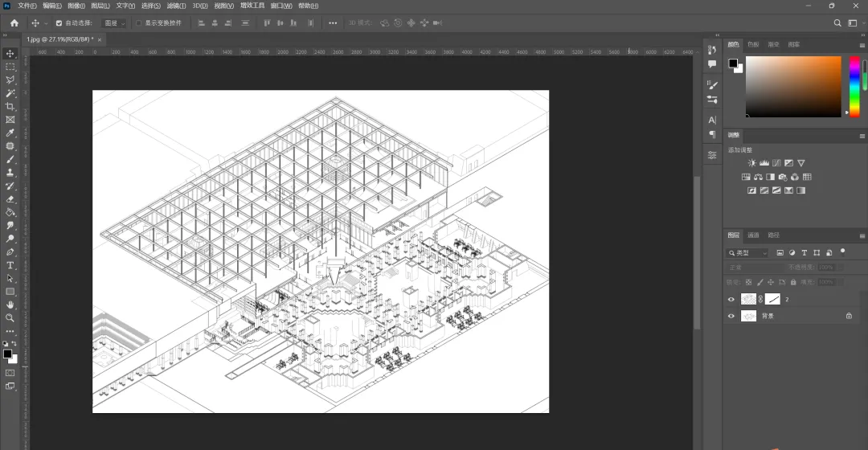Select the Eraser tool
The height and width of the screenshot is (450, 868).
(x=10, y=199)
